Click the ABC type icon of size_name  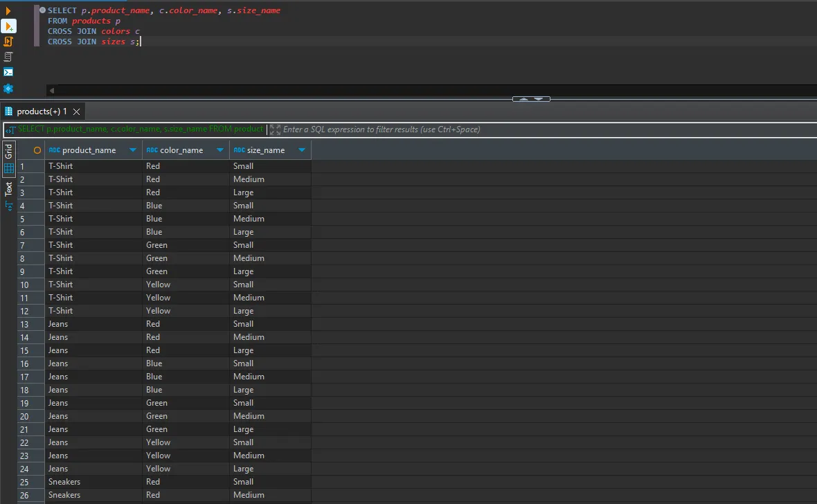[x=239, y=150]
